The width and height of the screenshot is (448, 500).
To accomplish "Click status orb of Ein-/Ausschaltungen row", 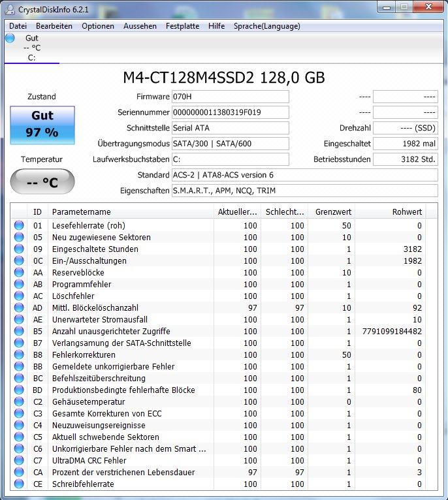I will (x=19, y=260).
